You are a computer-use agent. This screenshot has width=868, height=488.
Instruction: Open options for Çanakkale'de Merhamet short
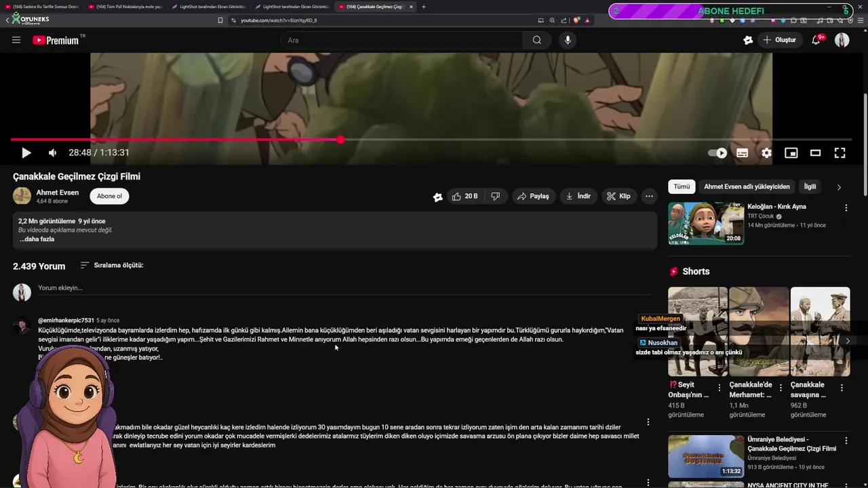(781, 388)
